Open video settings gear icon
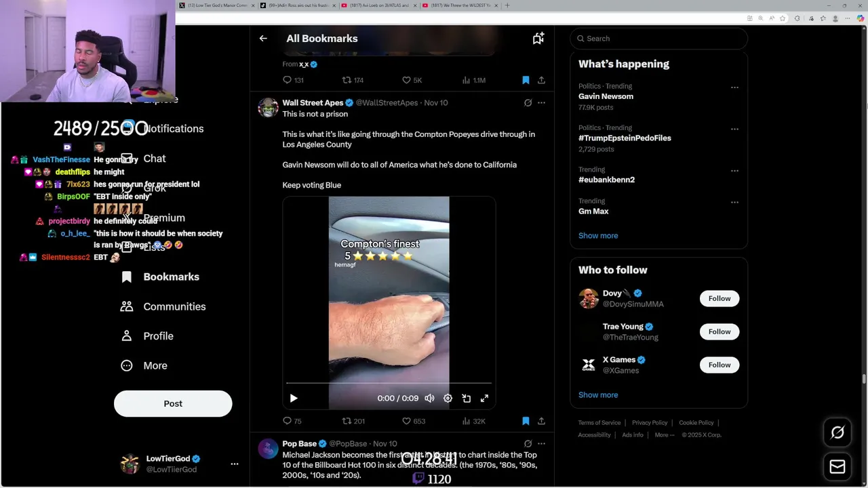This screenshot has height=488, width=868. [x=448, y=399]
